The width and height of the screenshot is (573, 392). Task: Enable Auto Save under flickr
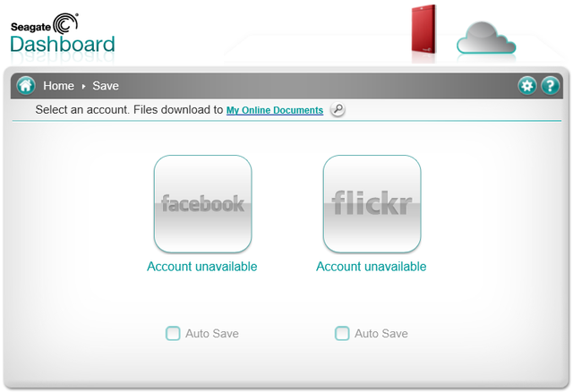pos(342,333)
